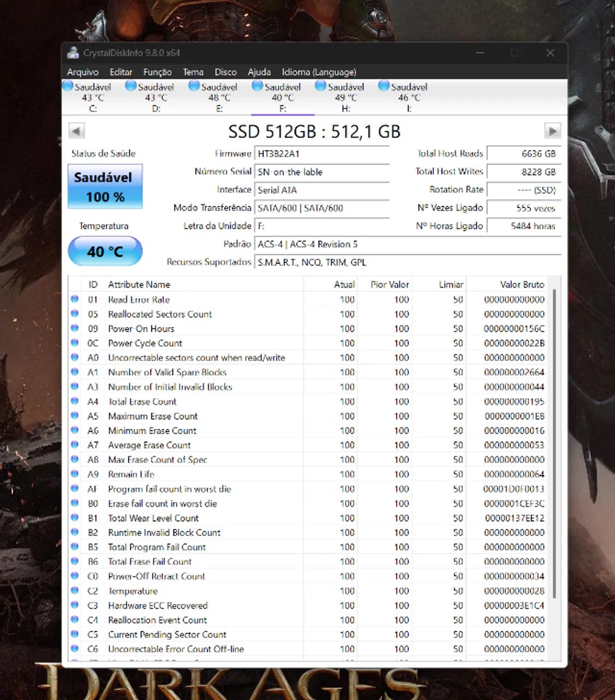Screen dimensions: 615x700
Task: Click the Rotation Rate value field
Action: point(524,190)
